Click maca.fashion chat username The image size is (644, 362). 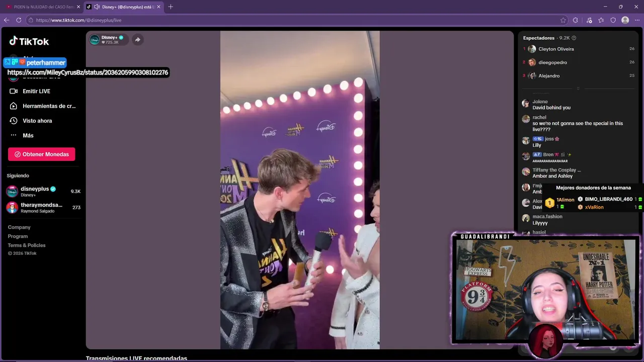coord(547,217)
